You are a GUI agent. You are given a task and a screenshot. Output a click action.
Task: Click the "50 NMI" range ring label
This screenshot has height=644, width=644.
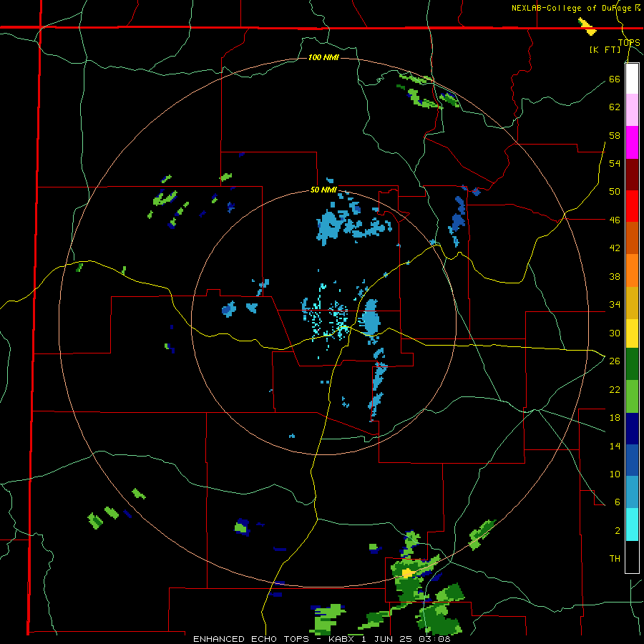[323, 190]
